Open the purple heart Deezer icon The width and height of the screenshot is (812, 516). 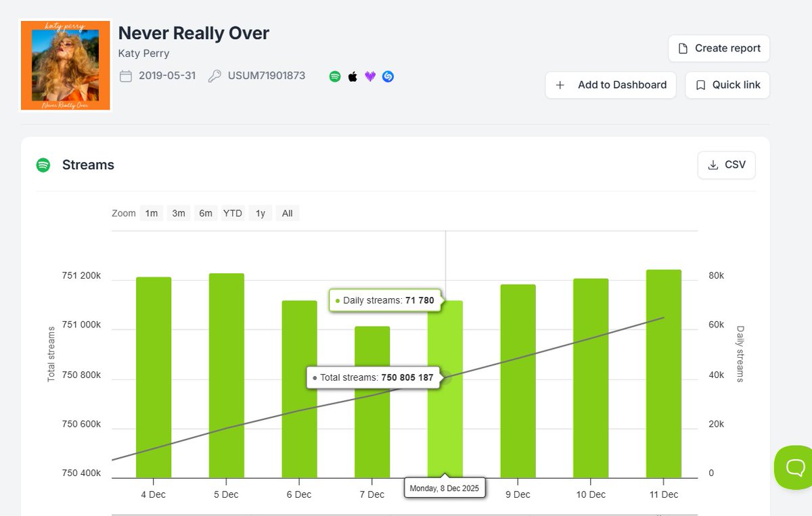(370, 76)
